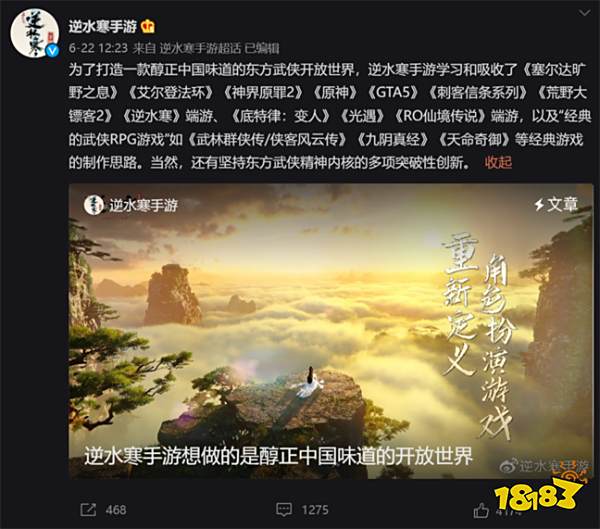Image resolution: width=600 pixels, height=529 pixels.
Task: Click the blue verified badge on avatar
Action: click(52, 51)
